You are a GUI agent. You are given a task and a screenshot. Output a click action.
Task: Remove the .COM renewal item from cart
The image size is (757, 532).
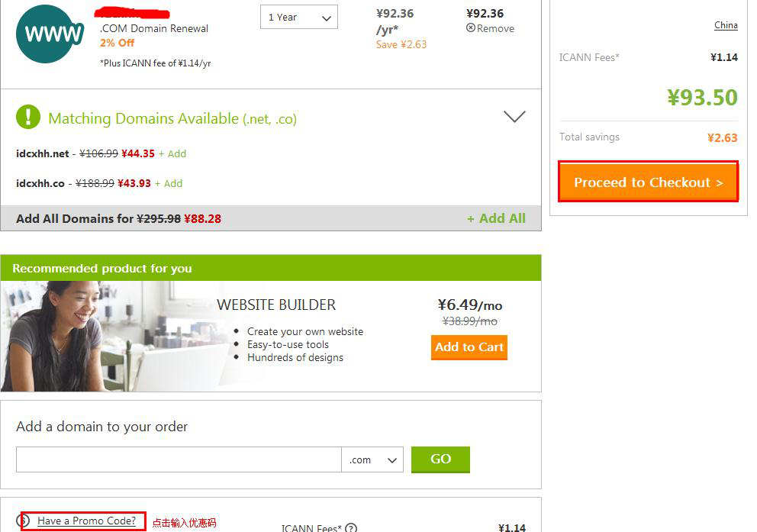click(x=490, y=28)
